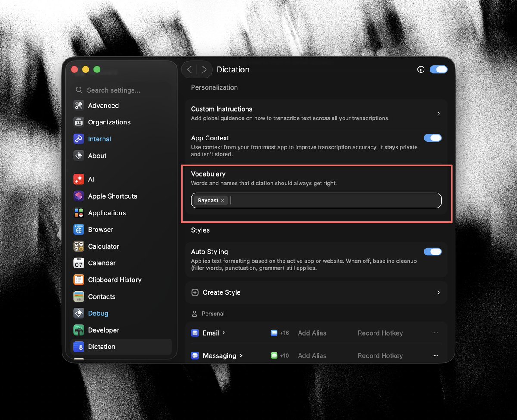Click Add Alias for Email
Image resolution: width=517 pixels, height=420 pixels.
[312, 333]
